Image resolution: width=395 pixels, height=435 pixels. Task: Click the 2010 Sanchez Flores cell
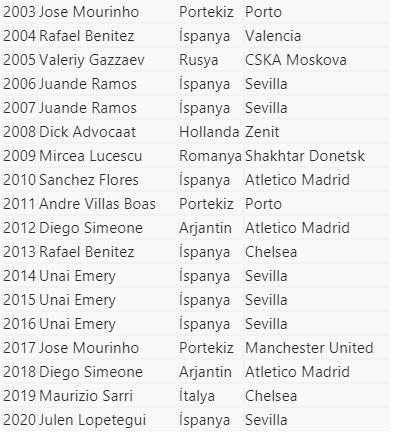tap(71, 180)
